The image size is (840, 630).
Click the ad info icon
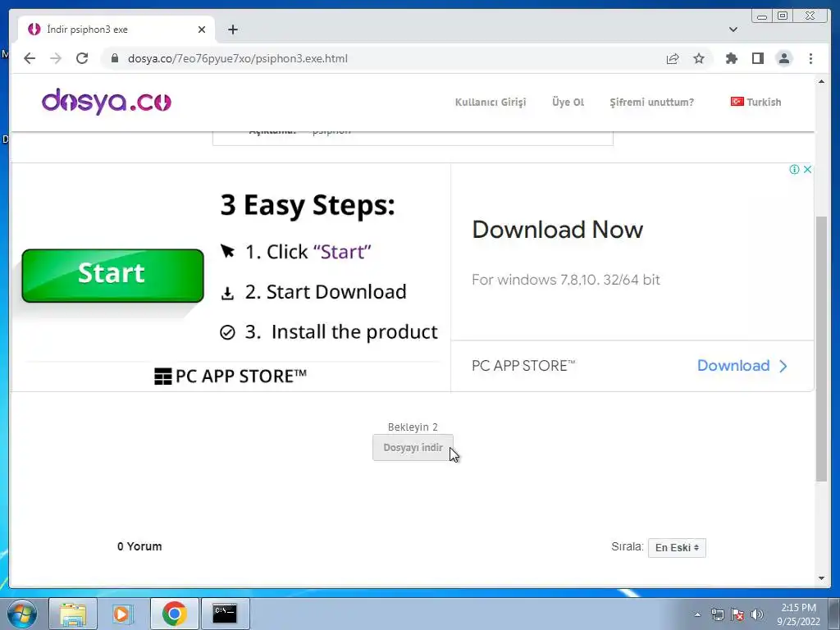tap(794, 169)
